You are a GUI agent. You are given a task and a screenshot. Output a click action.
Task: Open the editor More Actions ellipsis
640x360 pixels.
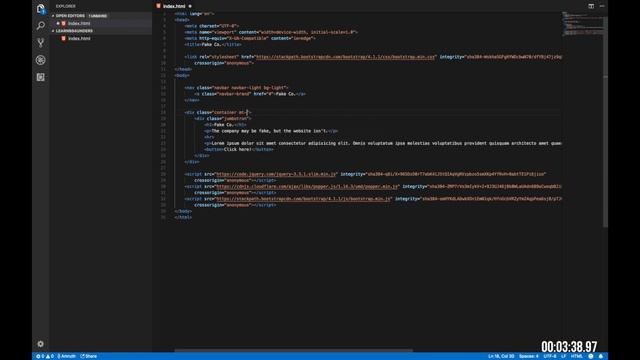coord(602,6)
